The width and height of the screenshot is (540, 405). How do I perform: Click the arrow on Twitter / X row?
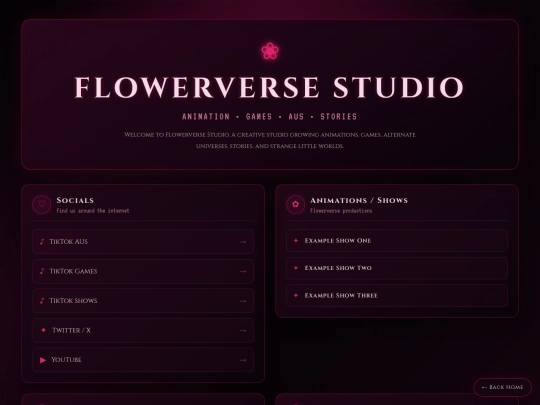pyautogui.click(x=243, y=331)
